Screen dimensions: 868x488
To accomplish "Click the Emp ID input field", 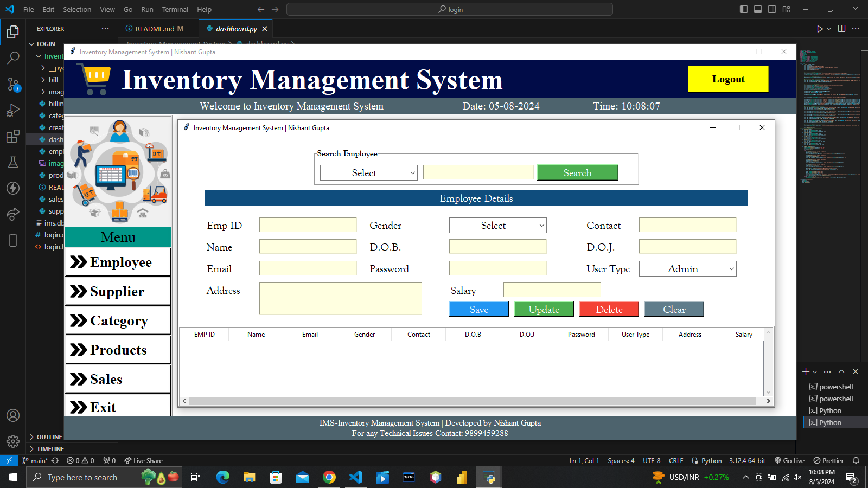I will coord(308,224).
